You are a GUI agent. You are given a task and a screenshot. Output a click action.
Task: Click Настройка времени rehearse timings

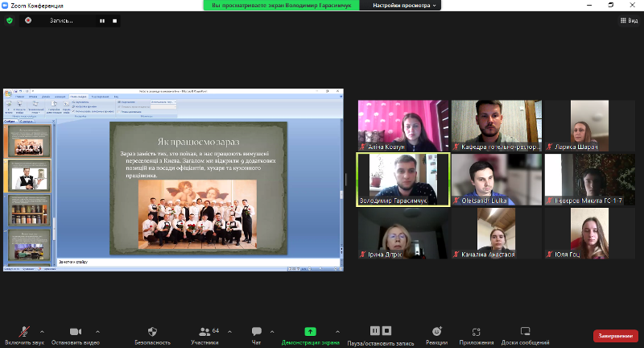click(x=85, y=107)
